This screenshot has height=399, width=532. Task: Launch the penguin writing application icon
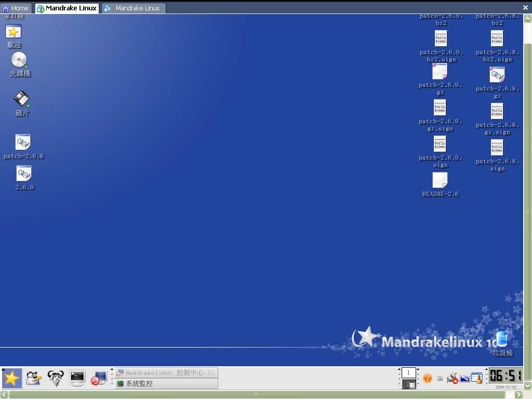coord(34,378)
